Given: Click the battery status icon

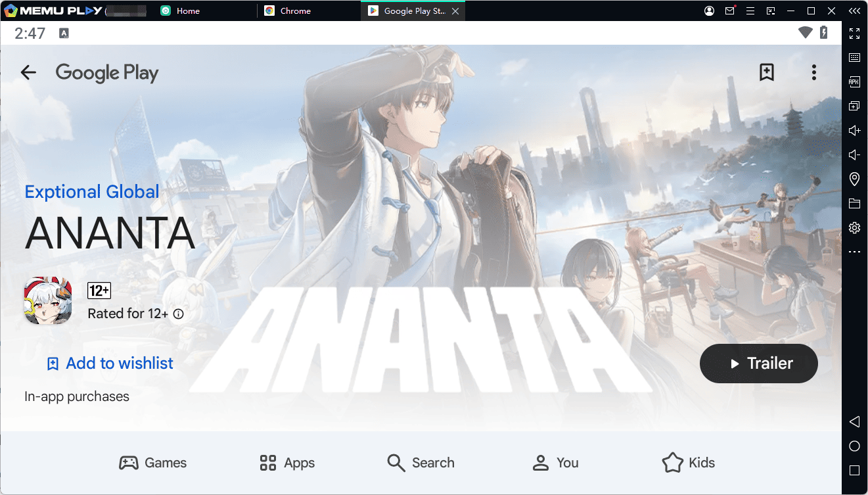Looking at the screenshot, I should pos(823,33).
